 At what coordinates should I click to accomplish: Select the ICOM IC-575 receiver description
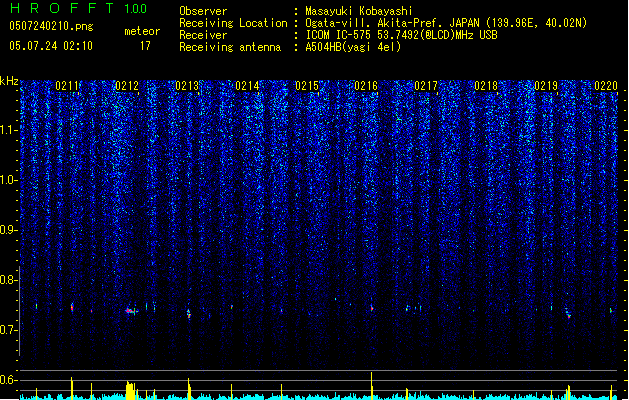point(401,35)
